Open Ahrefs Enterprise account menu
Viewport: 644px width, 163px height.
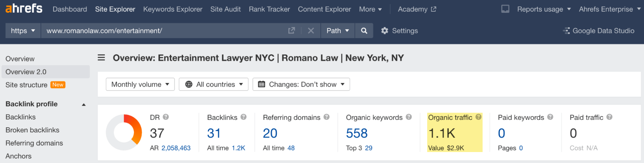pyautogui.click(x=610, y=9)
